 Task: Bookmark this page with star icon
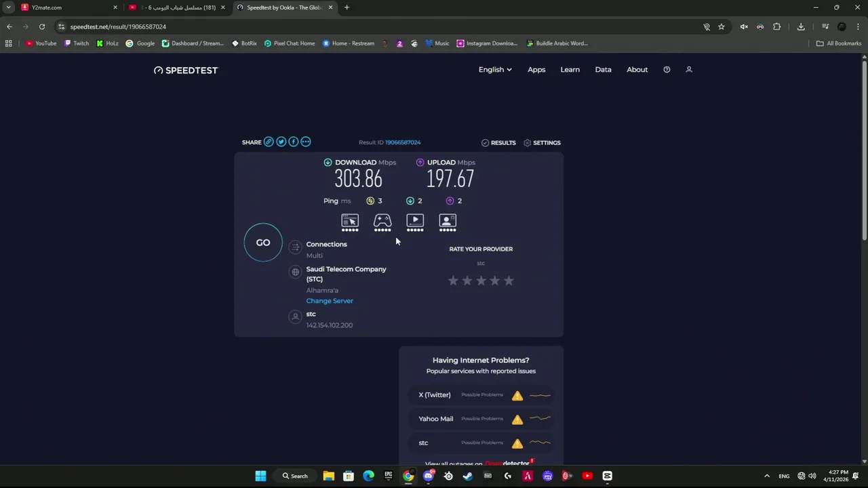[722, 26]
